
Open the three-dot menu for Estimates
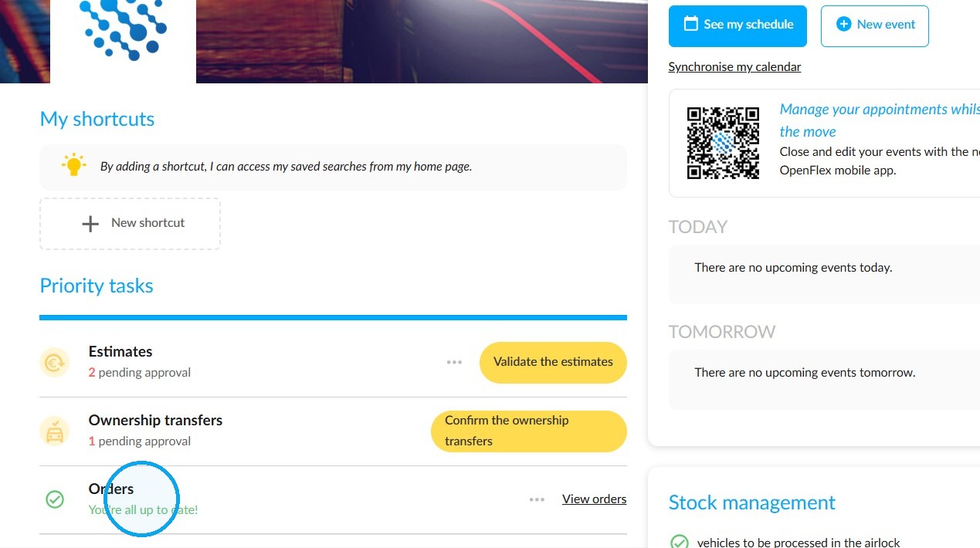click(x=454, y=362)
